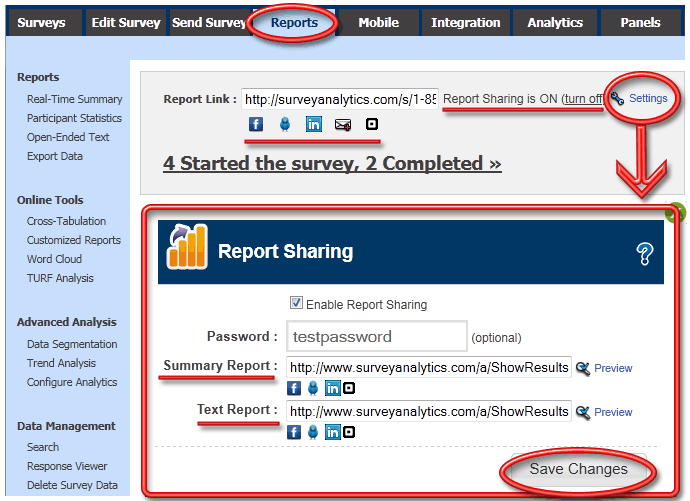Viewport: 690px width, 501px height.
Task: Share report link via Twitter bird icon
Action: coord(285,124)
